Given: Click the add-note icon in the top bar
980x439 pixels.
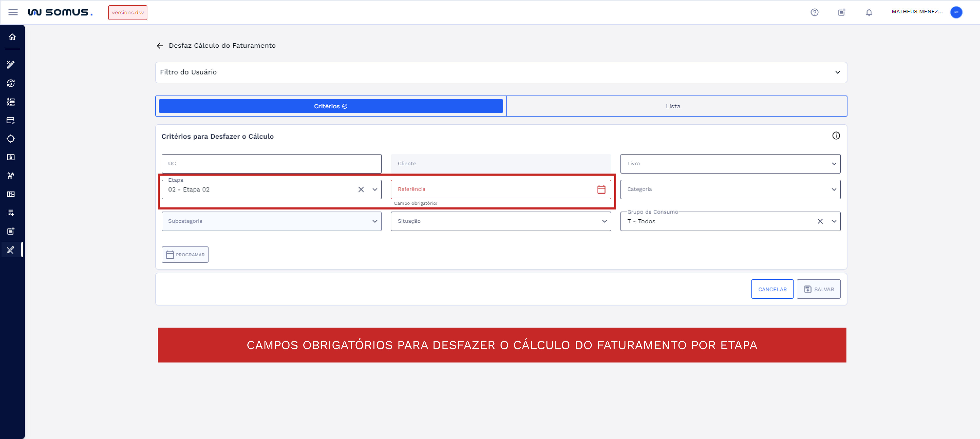Looking at the screenshot, I should [x=842, y=12].
